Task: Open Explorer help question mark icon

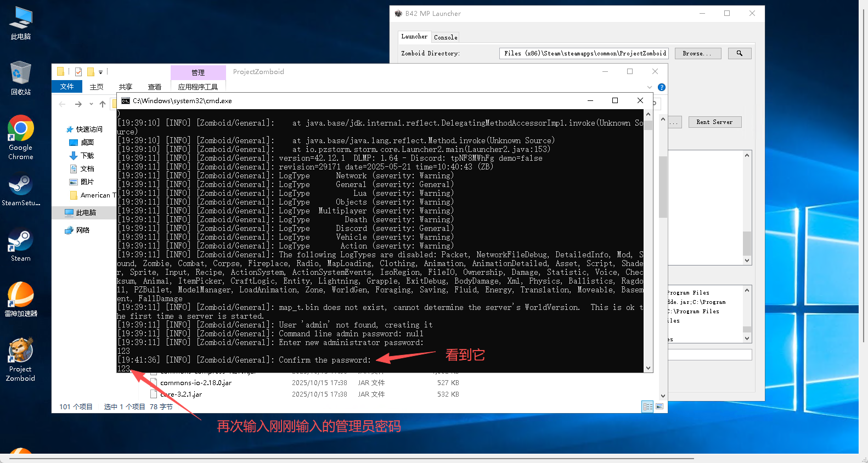Action: [x=661, y=87]
